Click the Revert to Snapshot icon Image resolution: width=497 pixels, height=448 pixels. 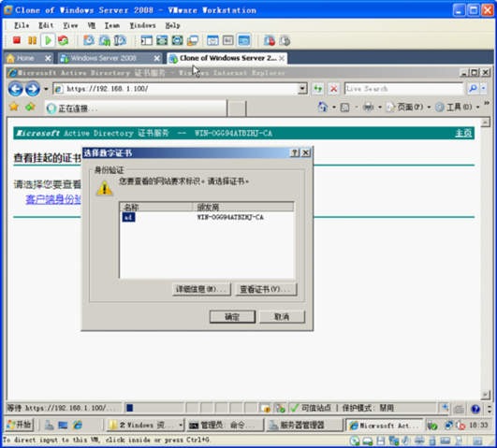(x=105, y=40)
